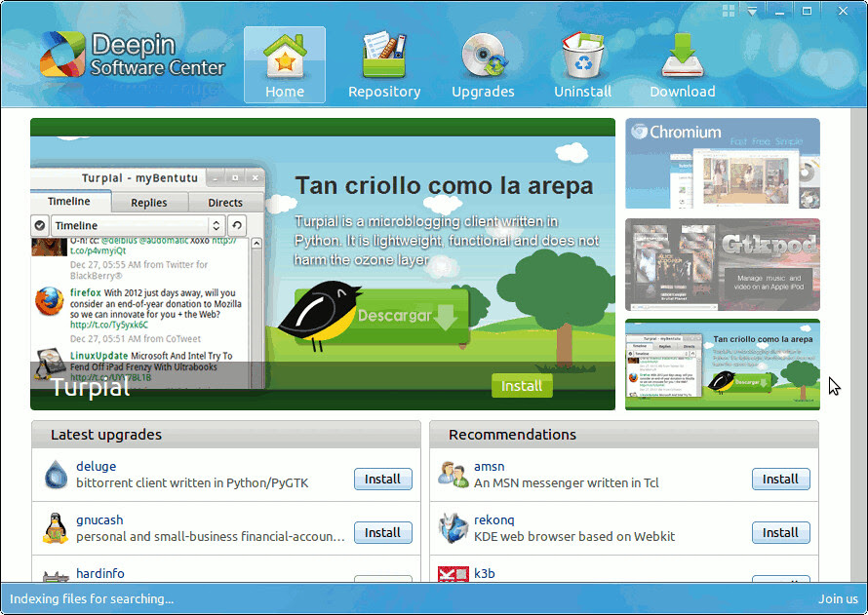Click rekonq's globe icon
This screenshot has width=868, height=615.
tap(454, 529)
